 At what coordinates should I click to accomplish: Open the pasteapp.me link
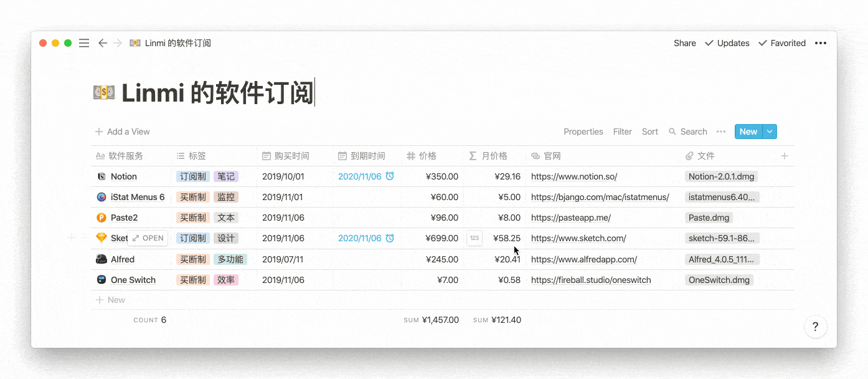(x=571, y=218)
